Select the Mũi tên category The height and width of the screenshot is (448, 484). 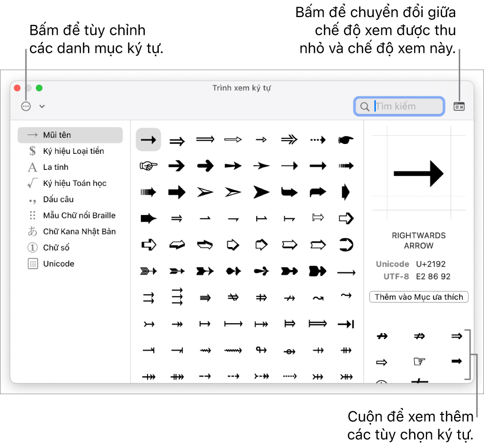click(70, 135)
